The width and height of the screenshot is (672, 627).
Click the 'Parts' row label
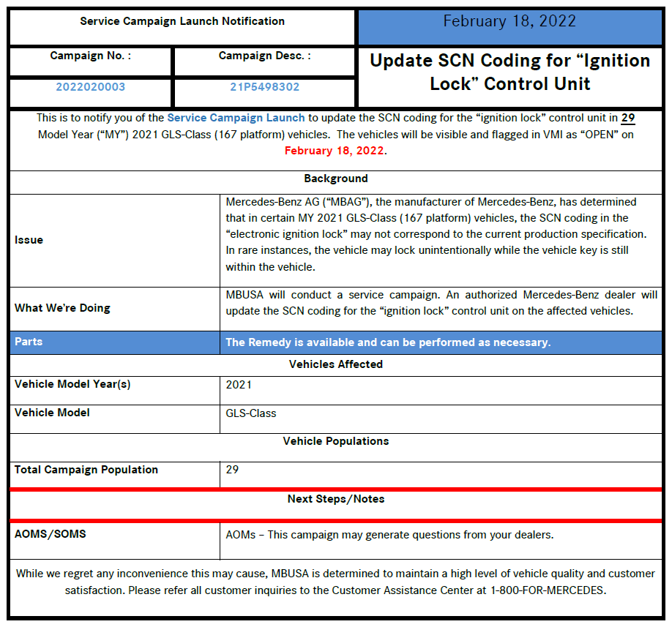tap(29, 342)
